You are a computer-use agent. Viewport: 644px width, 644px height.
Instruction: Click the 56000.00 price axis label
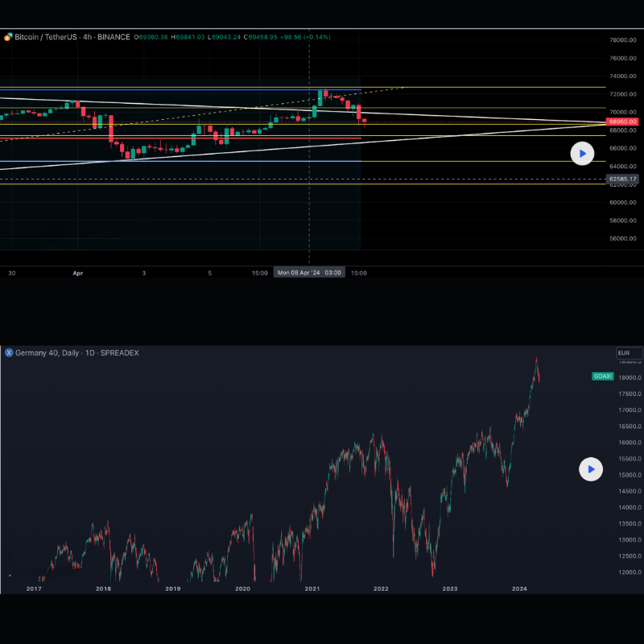click(x=622, y=238)
